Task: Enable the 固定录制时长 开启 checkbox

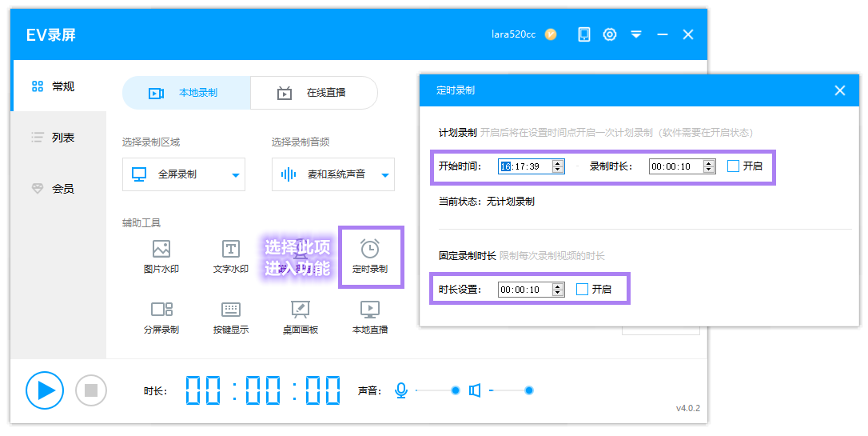Action: [x=582, y=289]
